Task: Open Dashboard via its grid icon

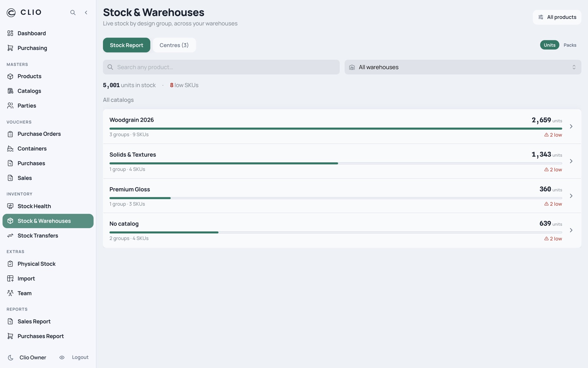Action: tap(10, 33)
